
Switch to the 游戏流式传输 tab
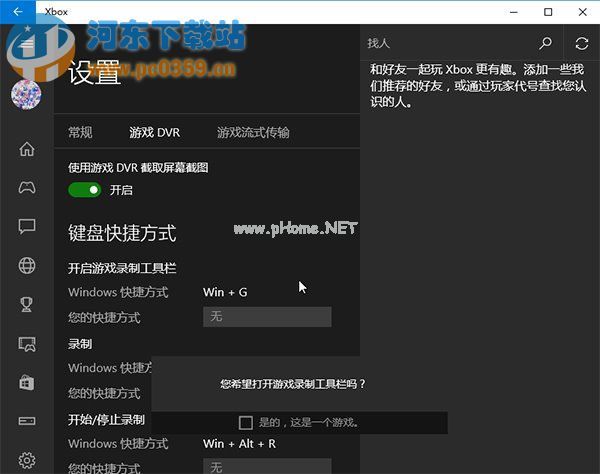pyautogui.click(x=253, y=132)
